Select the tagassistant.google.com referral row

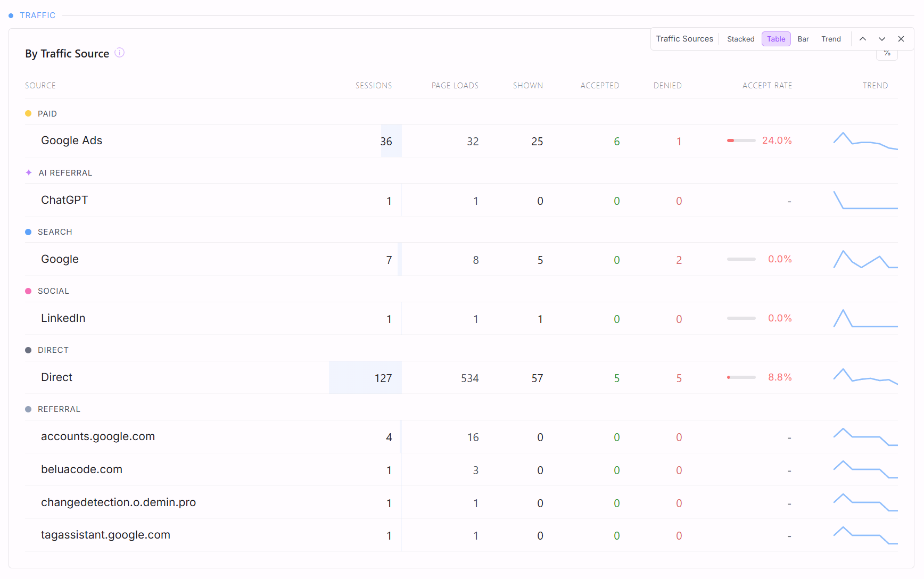click(x=461, y=535)
